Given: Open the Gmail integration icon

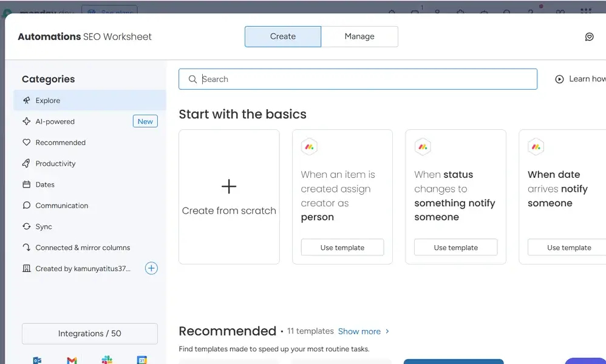Looking at the screenshot, I should click(72, 360).
